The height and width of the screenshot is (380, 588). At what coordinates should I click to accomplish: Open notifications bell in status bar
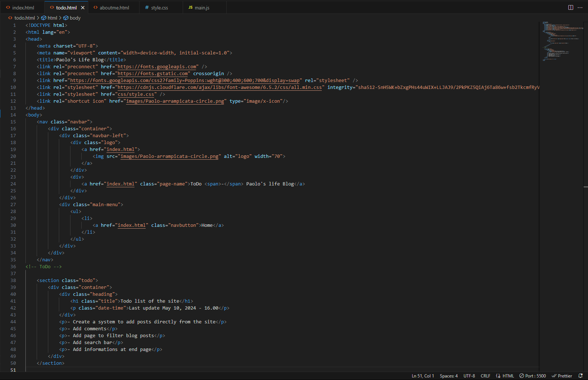pyautogui.click(x=580, y=376)
